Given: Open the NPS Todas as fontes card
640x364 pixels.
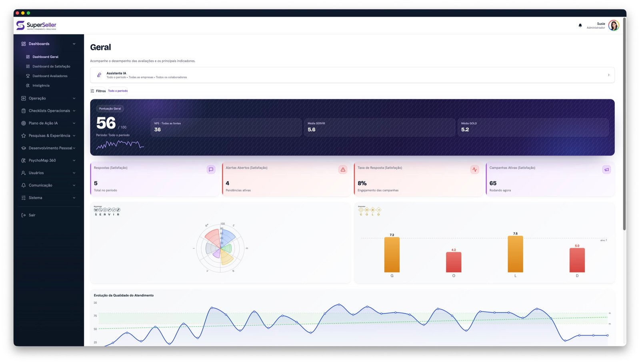Looking at the screenshot, I should coord(226,127).
